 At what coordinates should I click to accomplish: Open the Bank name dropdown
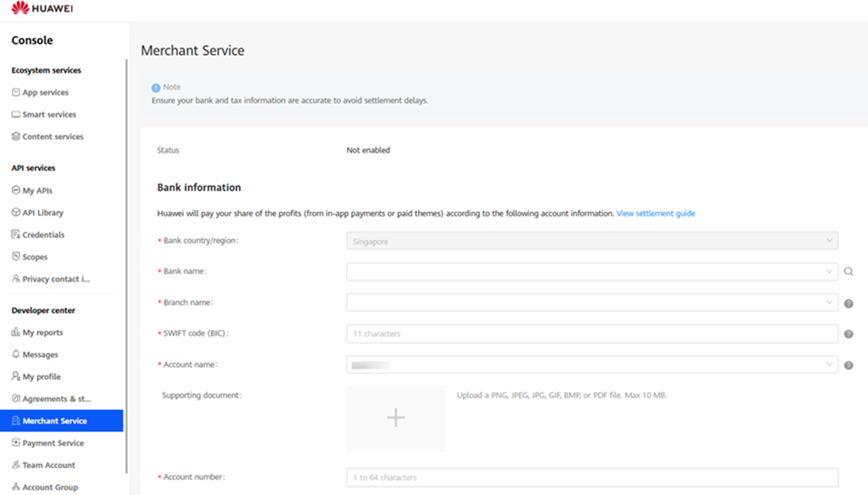point(592,272)
